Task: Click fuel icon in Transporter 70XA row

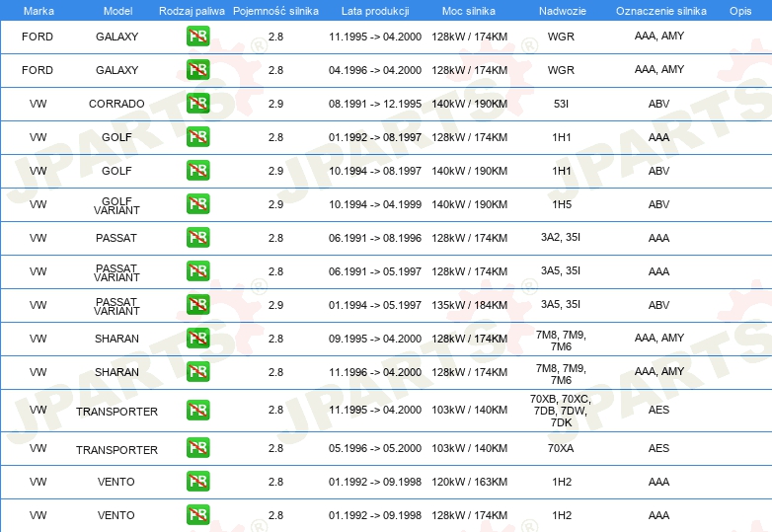Action: pos(197,448)
